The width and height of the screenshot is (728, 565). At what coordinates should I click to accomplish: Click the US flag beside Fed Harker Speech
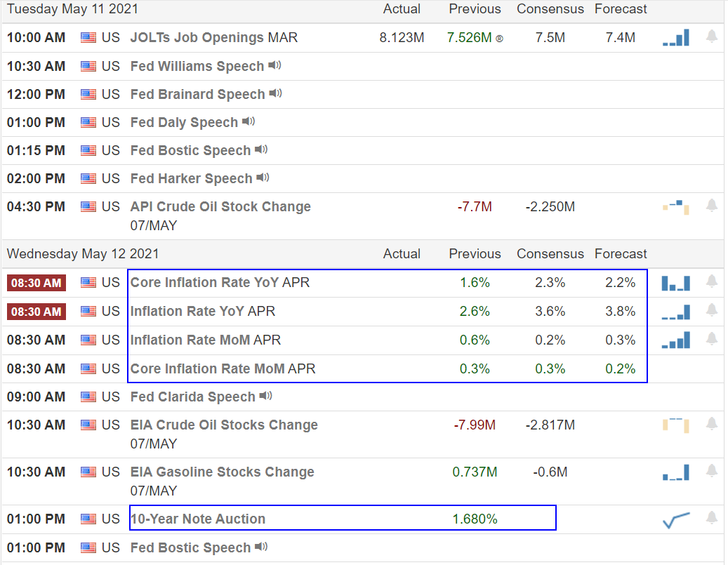click(x=88, y=178)
